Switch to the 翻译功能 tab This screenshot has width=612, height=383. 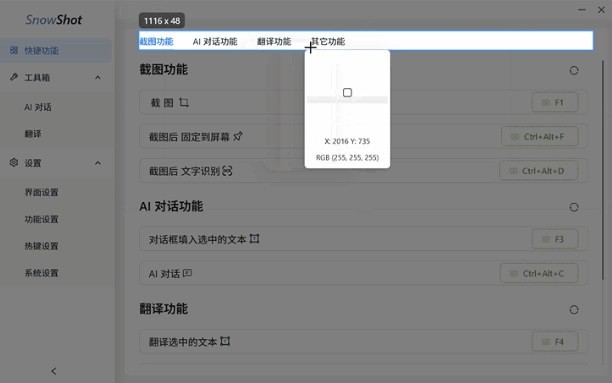click(274, 41)
